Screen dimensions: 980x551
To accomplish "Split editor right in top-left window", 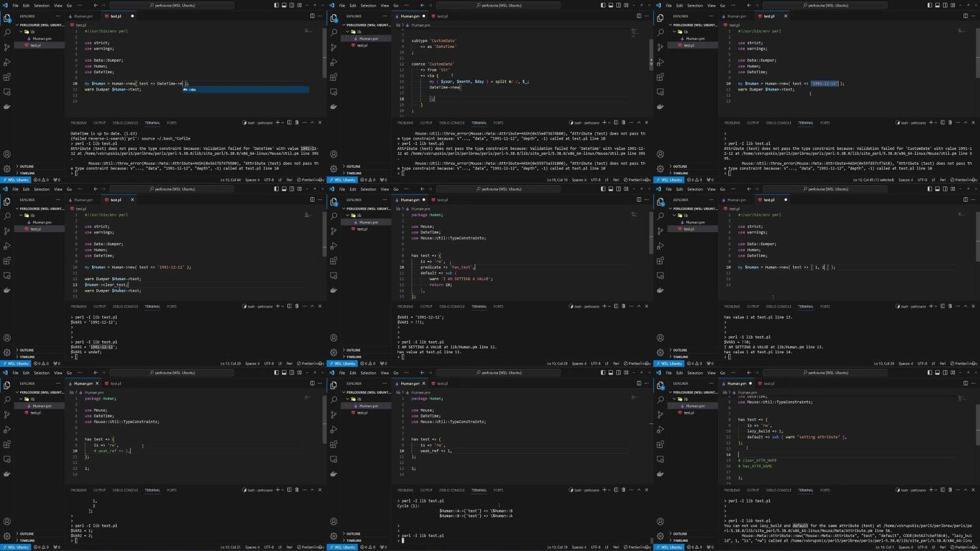I will [x=312, y=16].
